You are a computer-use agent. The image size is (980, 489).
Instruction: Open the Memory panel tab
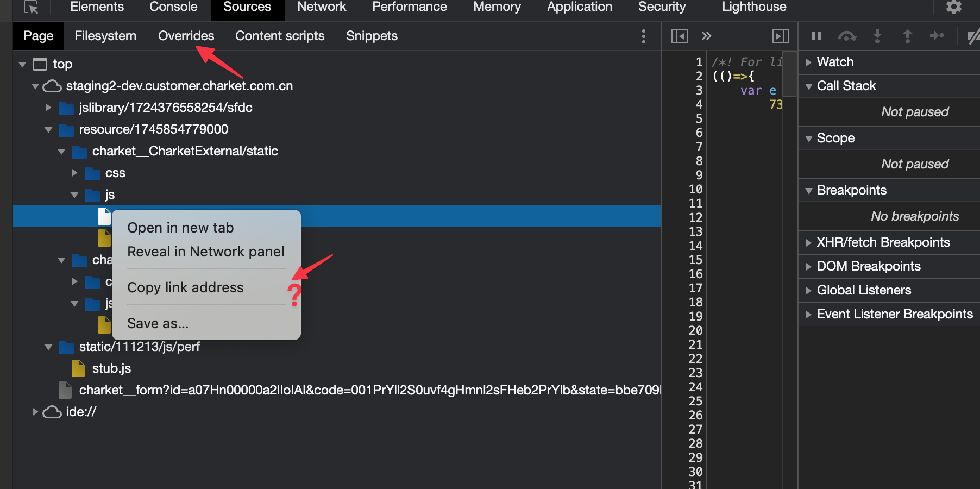click(497, 7)
